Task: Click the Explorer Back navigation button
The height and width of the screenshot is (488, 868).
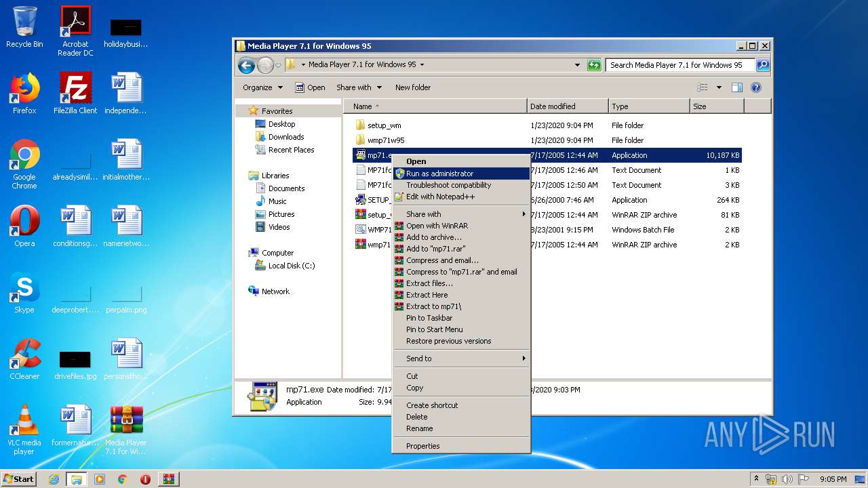Action: pos(247,65)
